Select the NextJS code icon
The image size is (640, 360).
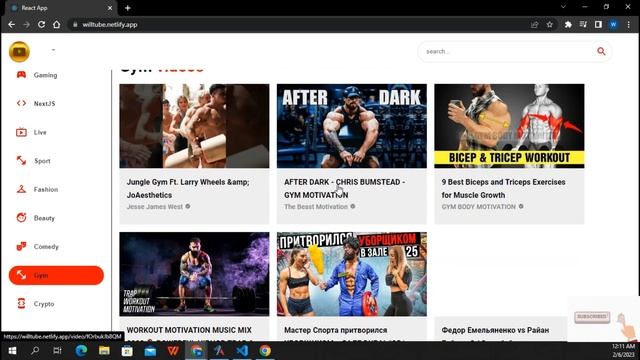tap(21, 103)
